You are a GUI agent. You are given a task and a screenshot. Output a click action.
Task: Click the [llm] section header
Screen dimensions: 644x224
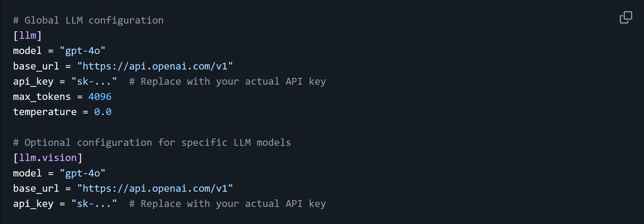coord(27,36)
